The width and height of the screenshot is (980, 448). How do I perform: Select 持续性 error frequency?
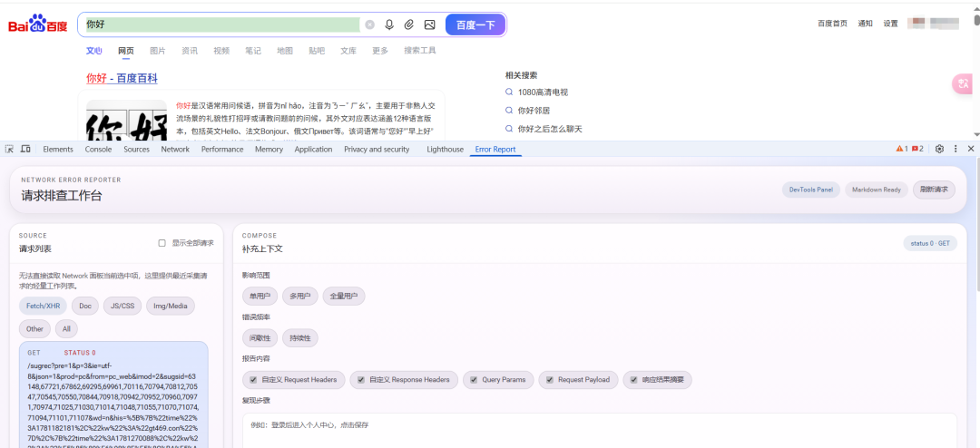300,338
